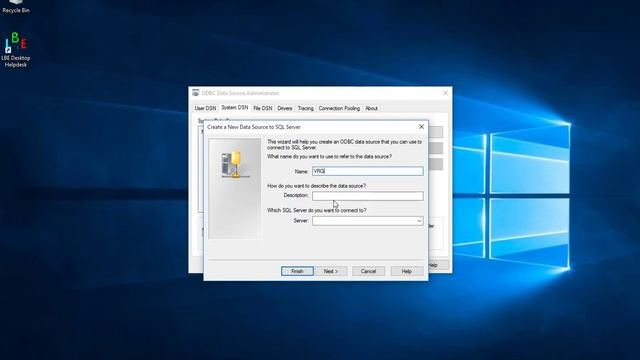Switch to the System DSN tab
The image size is (640, 360).
(235, 107)
